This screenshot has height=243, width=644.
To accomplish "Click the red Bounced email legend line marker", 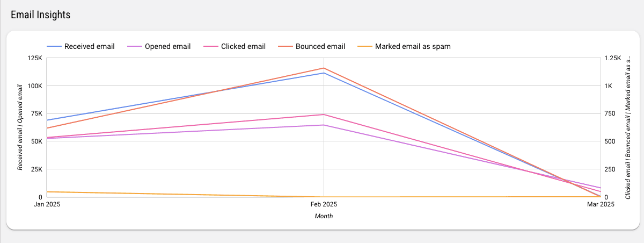I will click(285, 46).
